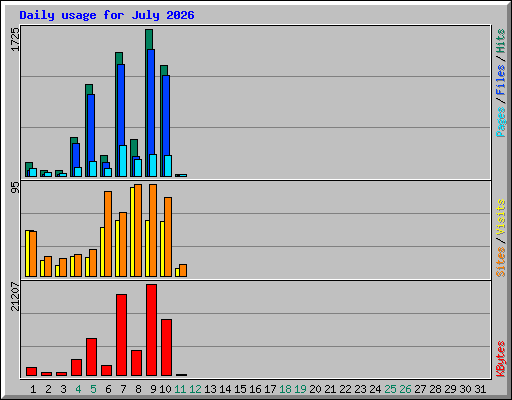The height and width of the screenshot is (400, 512).
Task: Click the blue "Files" legend label
Action: (500, 80)
